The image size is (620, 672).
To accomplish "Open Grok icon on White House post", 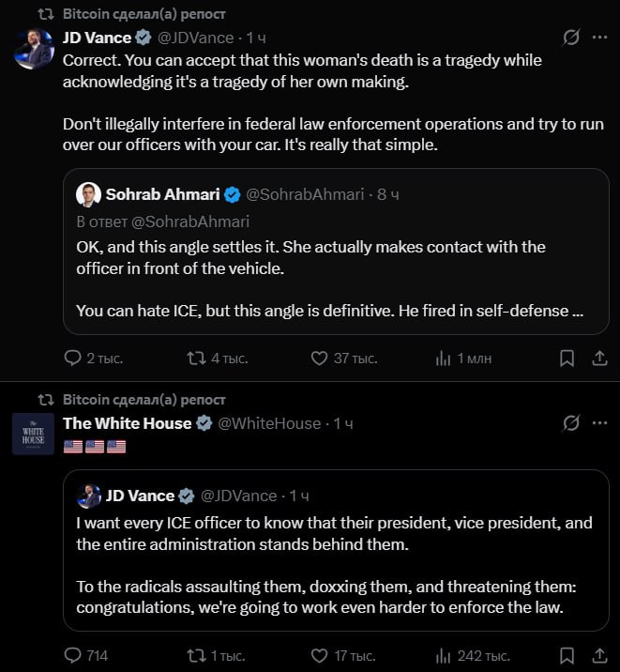I will [570, 423].
